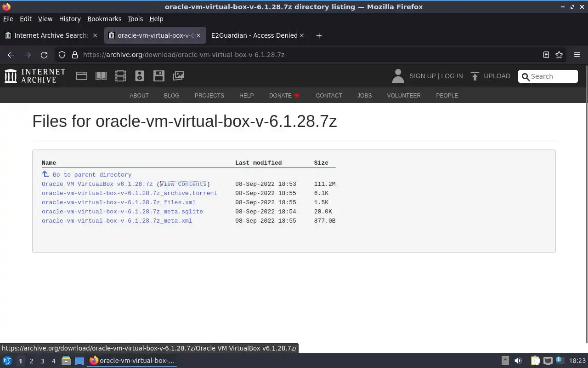Close the E2Guardian Access Denied tab
The width and height of the screenshot is (588, 368).
coord(302,35)
